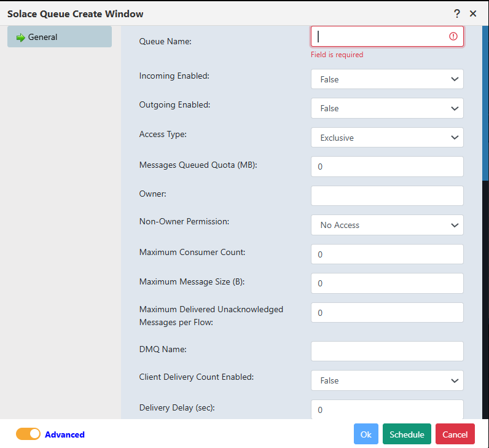
Task: Click the green arrow icon beside General
Action: [x=21, y=37]
